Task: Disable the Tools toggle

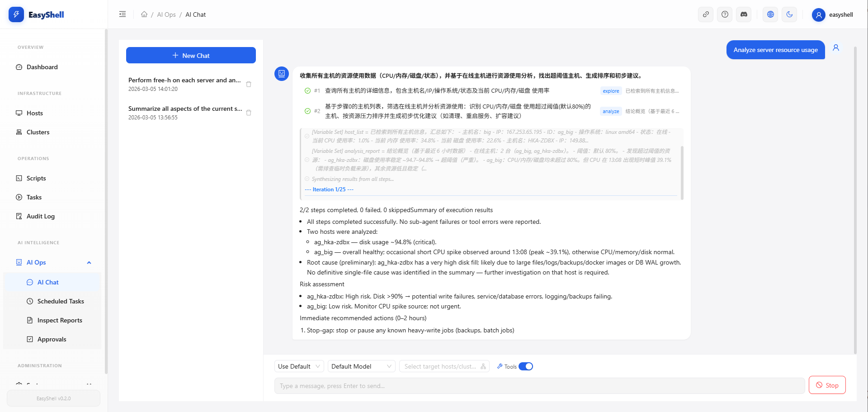Action: tap(526, 366)
